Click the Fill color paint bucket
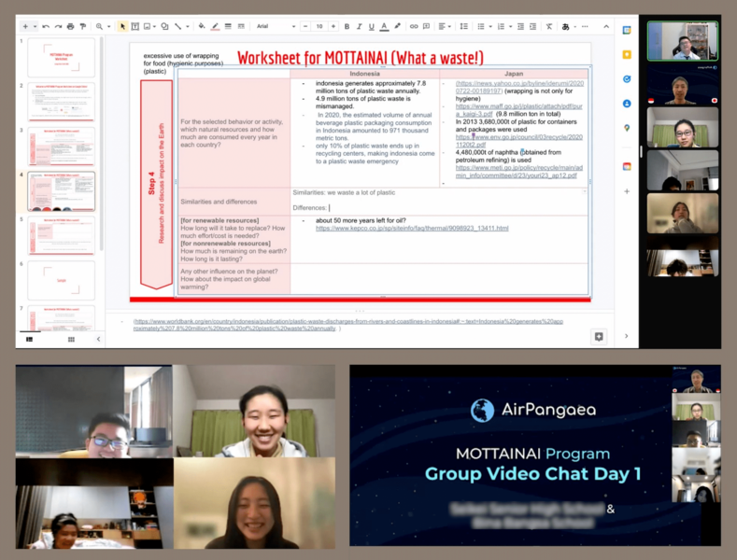Viewport: 737px width, 560px height. click(x=201, y=26)
